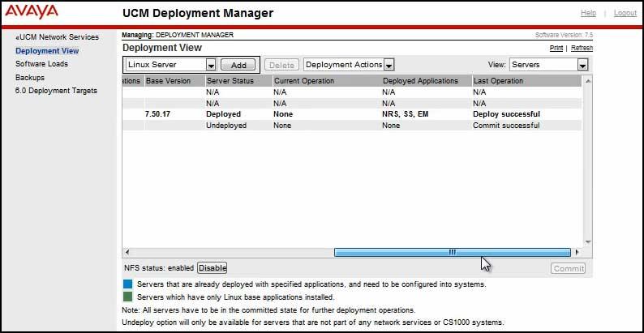This screenshot has width=644, height=333.
Task: Click the Disable NFS button
Action: (x=213, y=268)
